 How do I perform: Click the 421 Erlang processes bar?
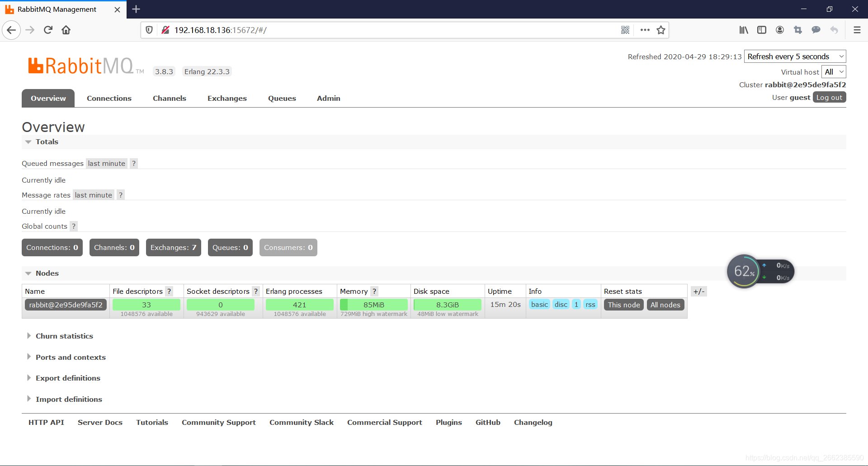(300, 305)
